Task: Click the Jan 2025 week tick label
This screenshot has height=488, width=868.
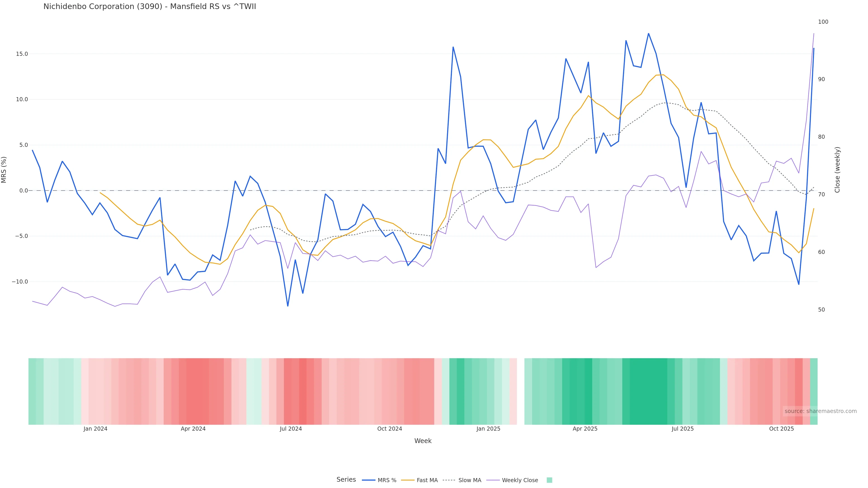Action: point(488,429)
